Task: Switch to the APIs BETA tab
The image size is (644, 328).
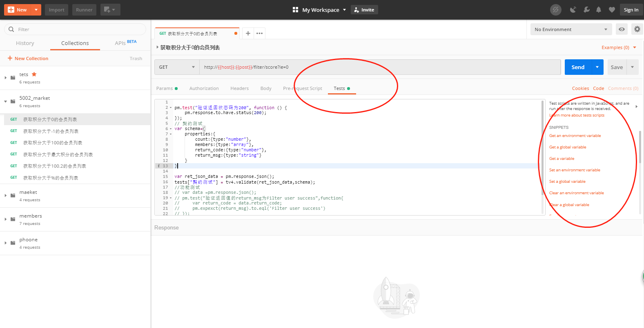Action: (125, 43)
